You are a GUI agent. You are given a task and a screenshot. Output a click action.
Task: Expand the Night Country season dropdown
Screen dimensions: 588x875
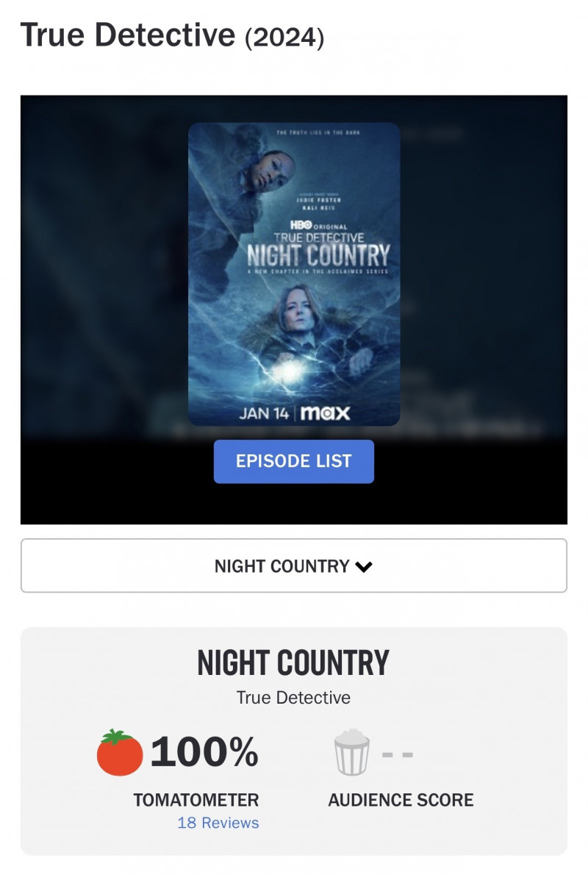(x=294, y=565)
